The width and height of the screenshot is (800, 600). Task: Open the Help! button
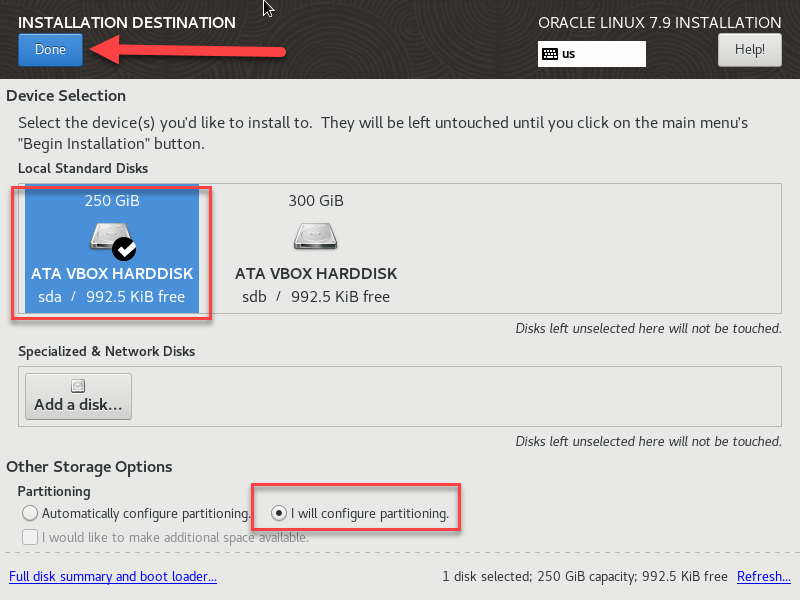(x=749, y=49)
